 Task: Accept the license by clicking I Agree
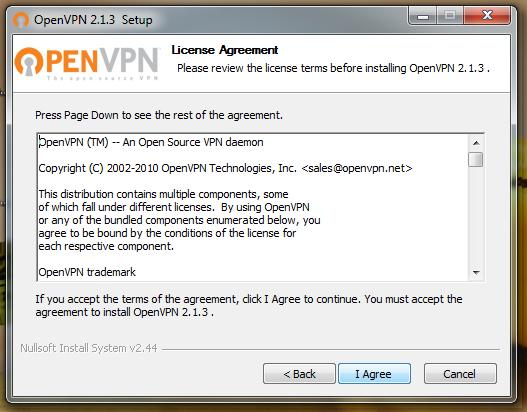[x=374, y=373]
